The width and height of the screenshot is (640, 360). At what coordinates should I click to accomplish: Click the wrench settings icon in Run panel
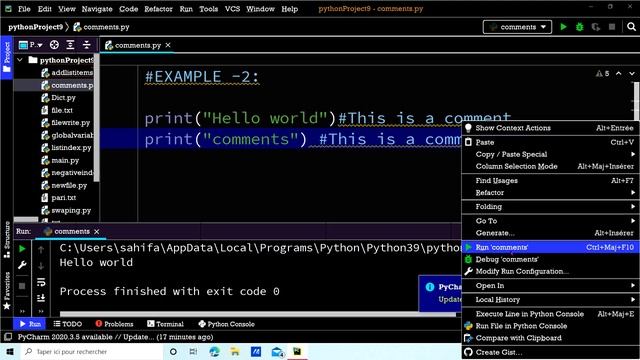pyautogui.click(x=22, y=265)
